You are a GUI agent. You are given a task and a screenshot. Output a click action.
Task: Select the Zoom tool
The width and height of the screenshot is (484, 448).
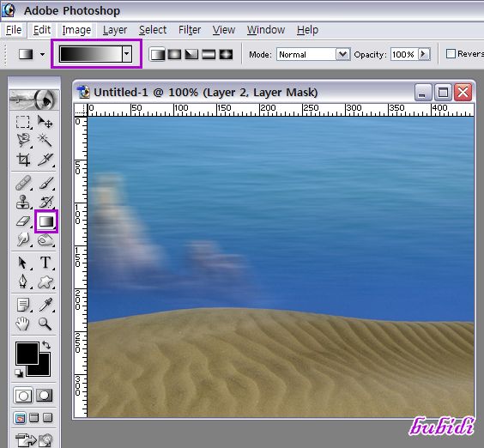click(x=45, y=324)
